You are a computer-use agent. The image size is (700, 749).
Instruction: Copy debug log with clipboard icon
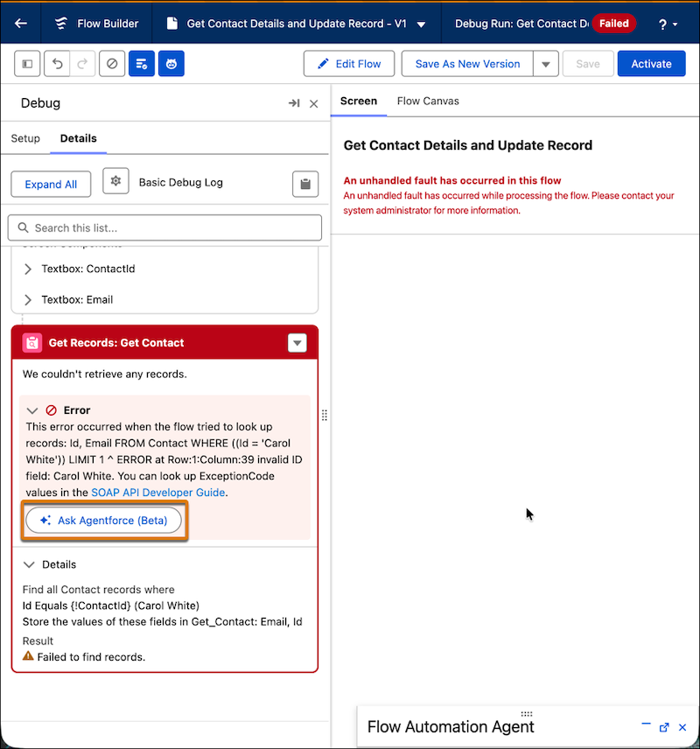(305, 184)
